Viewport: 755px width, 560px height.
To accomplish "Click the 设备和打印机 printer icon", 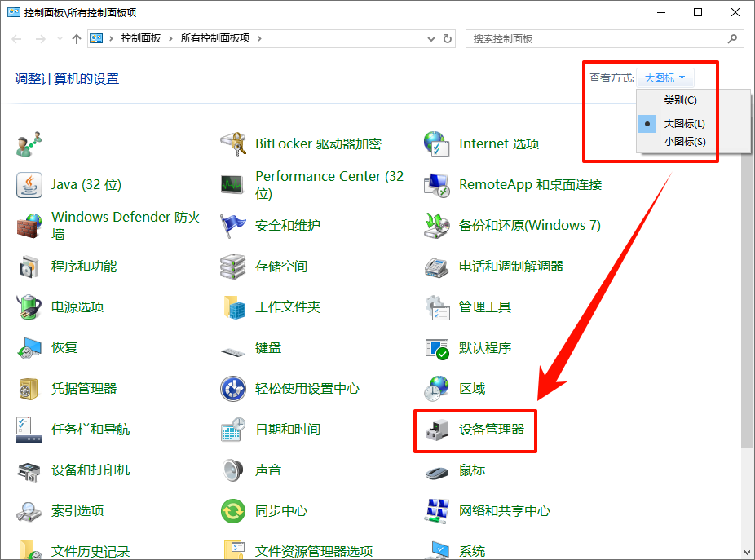I will pyautogui.click(x=29, y=470).
